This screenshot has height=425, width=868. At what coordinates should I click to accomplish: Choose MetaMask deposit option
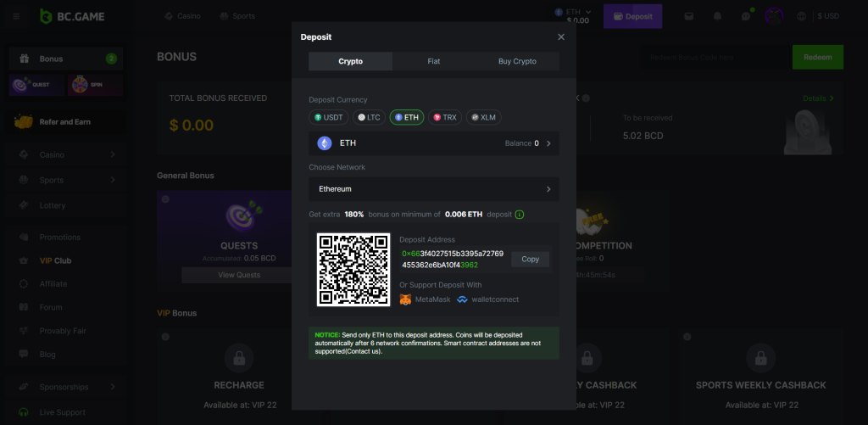[424, 299]
